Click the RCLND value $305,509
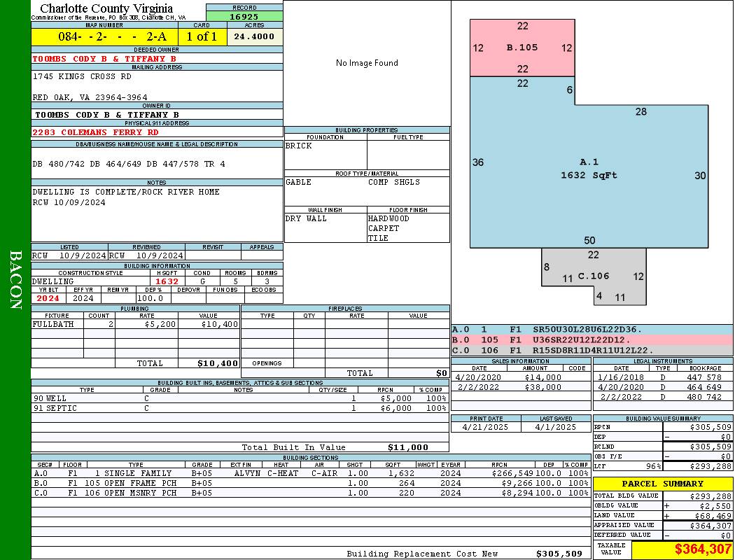Screen dimensions: 735x560 click(x=710, y=447)
